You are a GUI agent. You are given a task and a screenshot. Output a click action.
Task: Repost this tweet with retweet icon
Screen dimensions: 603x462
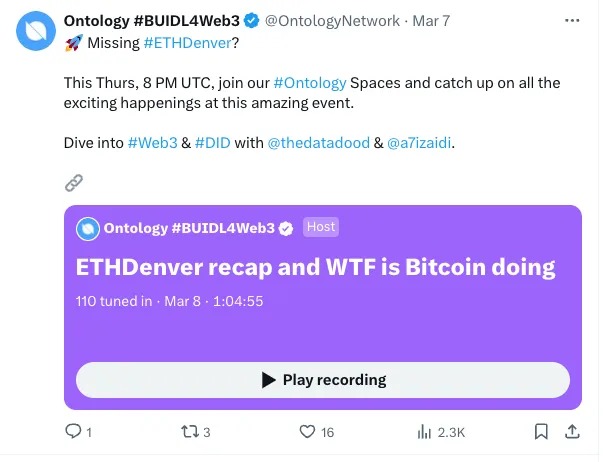point(188,432)
